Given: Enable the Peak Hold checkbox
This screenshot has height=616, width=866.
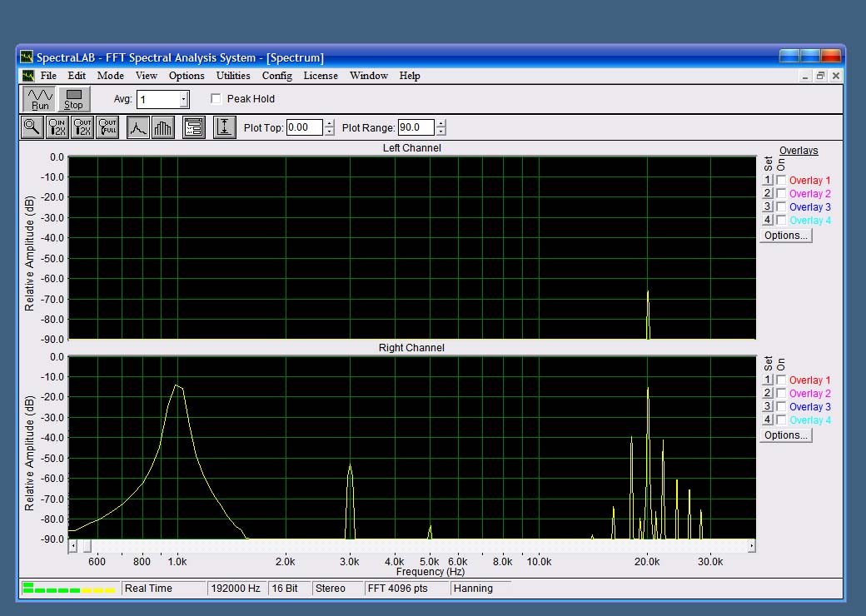Looking at the screenshot, I should pyautogui.click(x=216, y=99).
